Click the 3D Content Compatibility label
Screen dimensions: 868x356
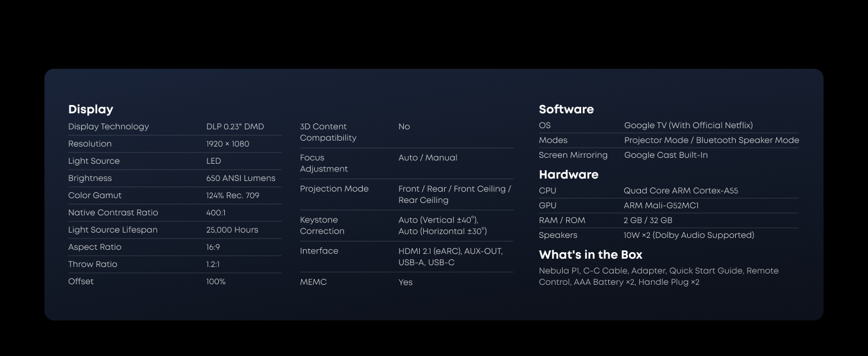pos(328,132)
